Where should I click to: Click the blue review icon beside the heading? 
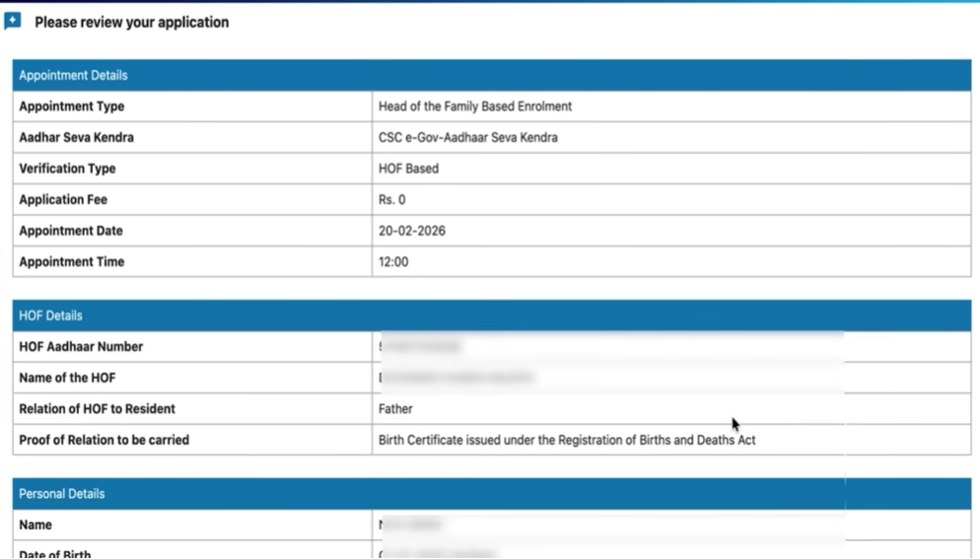[13, 21]
